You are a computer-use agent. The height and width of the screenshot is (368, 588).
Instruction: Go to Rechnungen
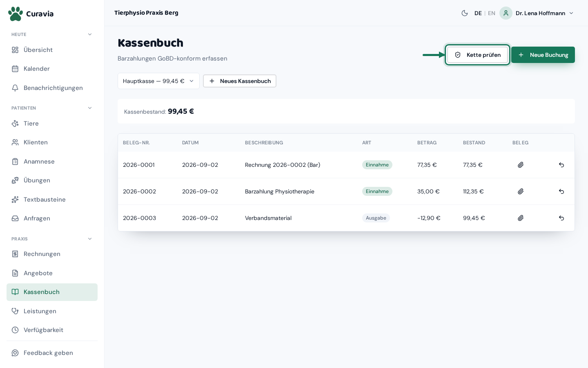click(52, 254)
